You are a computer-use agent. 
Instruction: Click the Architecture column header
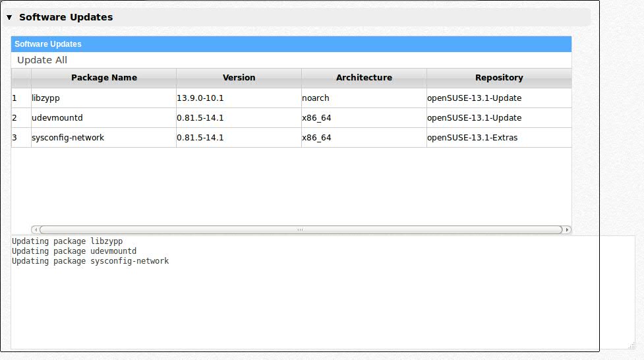364,78
